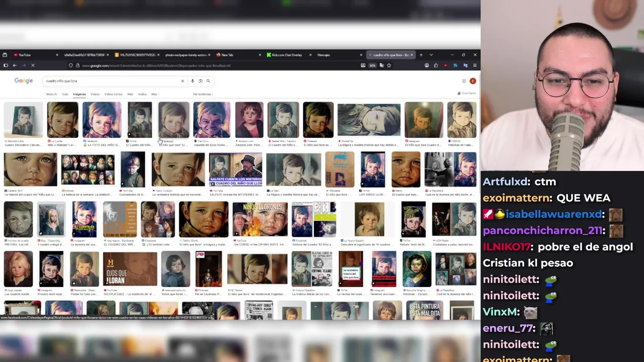
Task: Expand the Más filters dropdown
Action: (x=154, y=94)
